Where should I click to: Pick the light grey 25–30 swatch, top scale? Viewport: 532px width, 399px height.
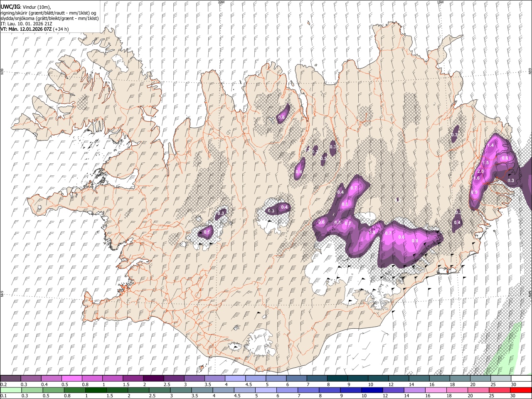[x=501, y=378]
